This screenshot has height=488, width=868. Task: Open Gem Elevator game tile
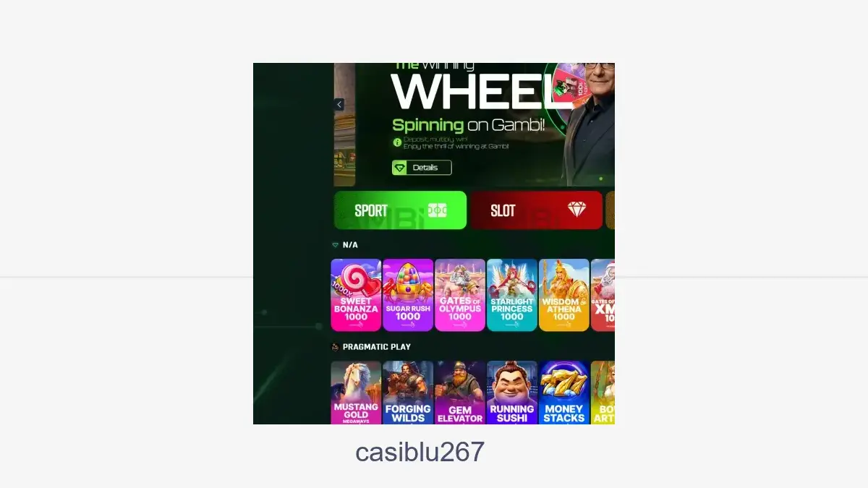pyautogui.click(x=460, y=393)
